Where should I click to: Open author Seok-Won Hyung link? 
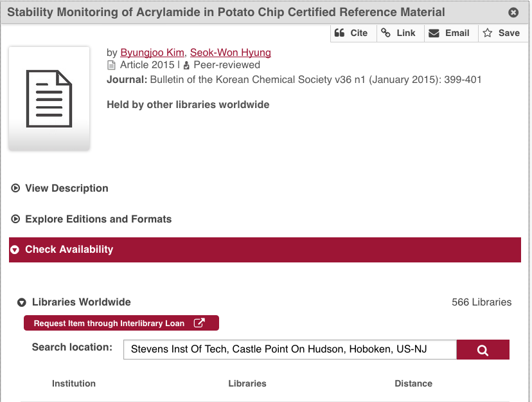tap(231, 53)
